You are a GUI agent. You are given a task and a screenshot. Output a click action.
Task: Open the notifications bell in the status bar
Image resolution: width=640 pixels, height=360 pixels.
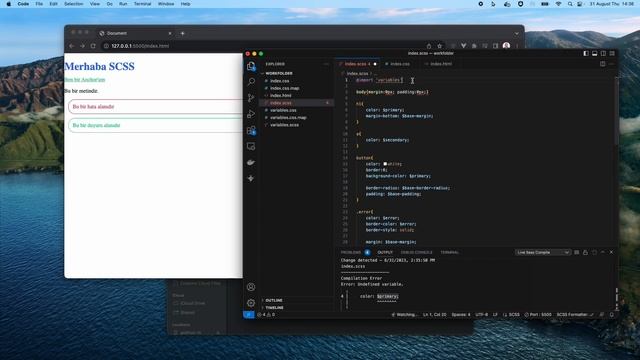611,315
